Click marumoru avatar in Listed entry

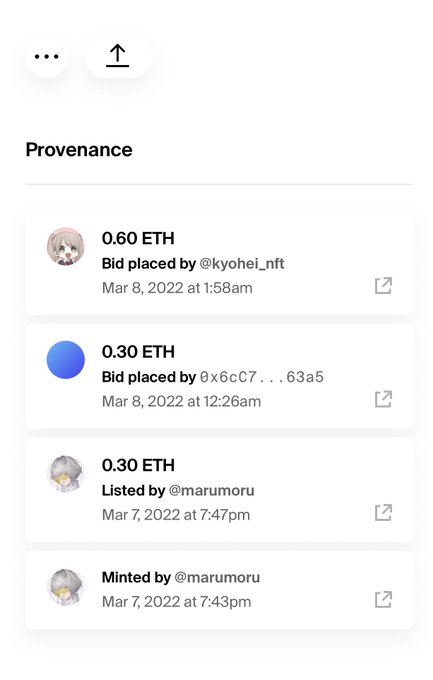[66, 473]
